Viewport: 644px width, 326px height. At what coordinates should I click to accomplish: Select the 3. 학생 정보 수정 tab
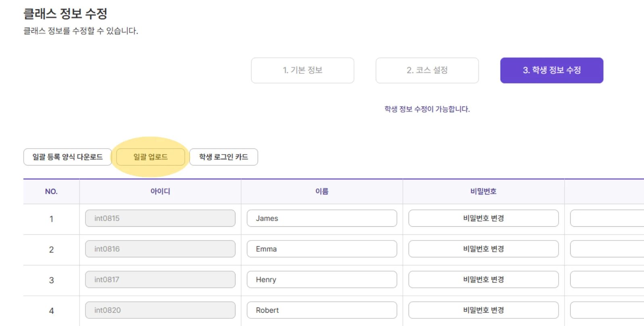552,70
